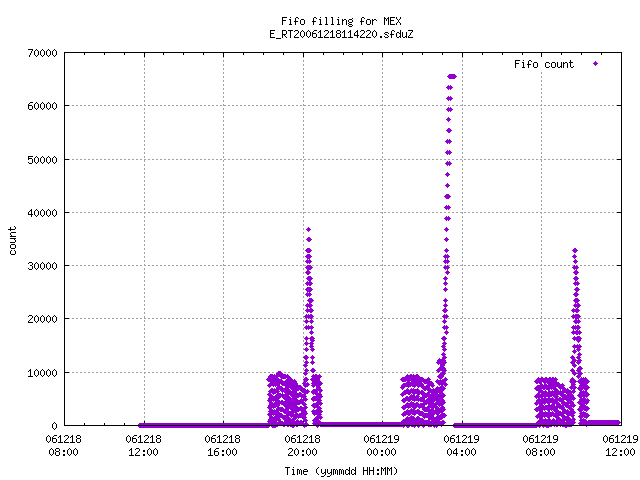This screenshot has height=480, width=640.
Task: Click the x-axis tick '061219 00:00'
Action: click(x=382, y=446)
